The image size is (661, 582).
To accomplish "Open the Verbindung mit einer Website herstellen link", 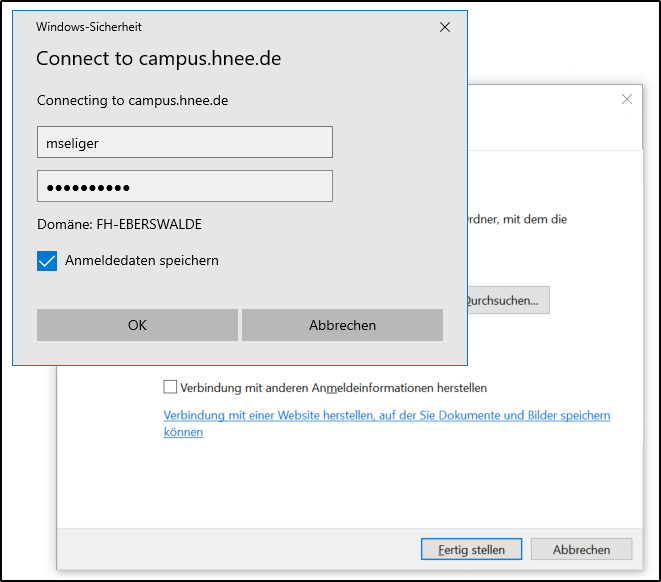I will coord(386,415).
